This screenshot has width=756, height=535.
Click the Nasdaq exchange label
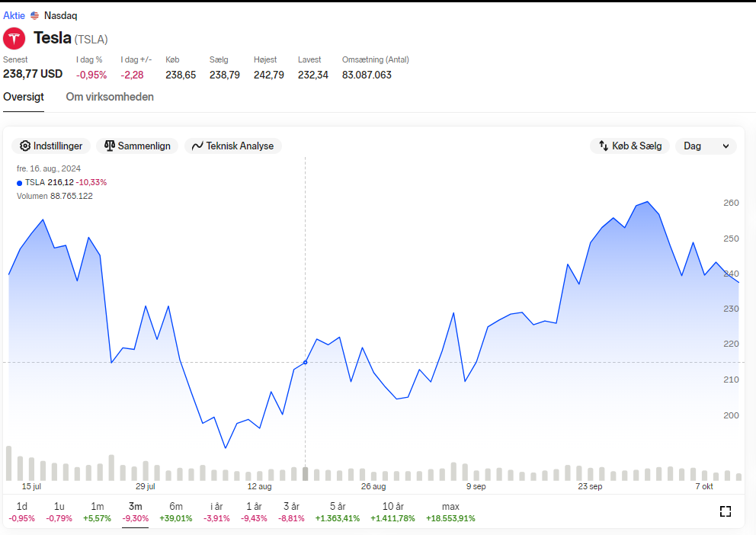tap(61, 15)
